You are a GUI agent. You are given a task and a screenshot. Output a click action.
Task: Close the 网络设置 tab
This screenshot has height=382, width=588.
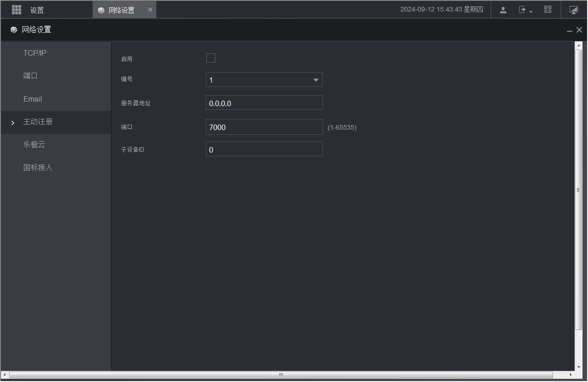150,10
